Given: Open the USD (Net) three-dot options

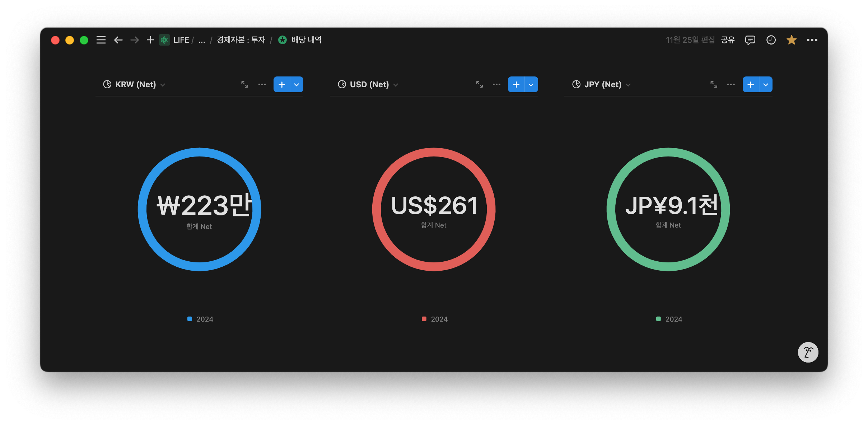Looking at the screenshot, I should point(496,84).
